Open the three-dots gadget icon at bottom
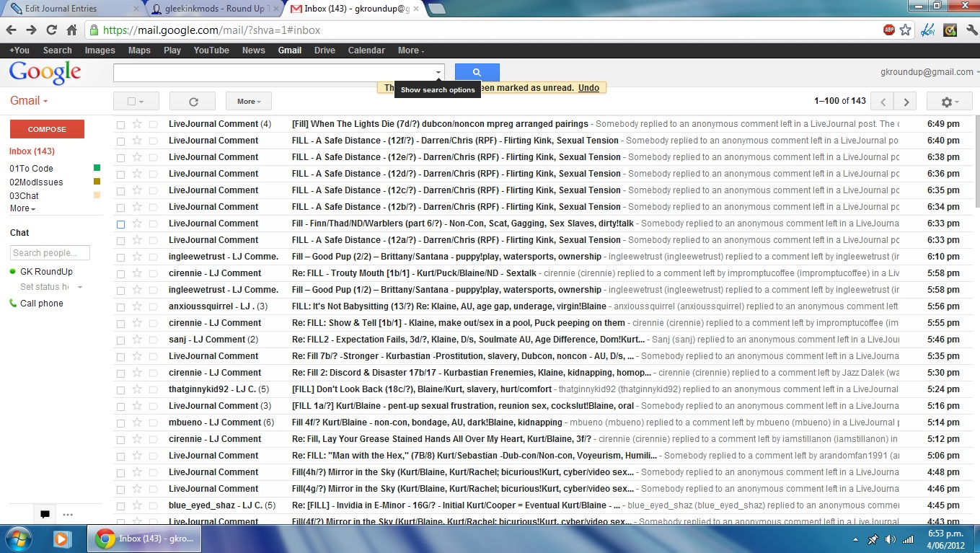The width and height of the screenshot is (980, 553). 68,514
